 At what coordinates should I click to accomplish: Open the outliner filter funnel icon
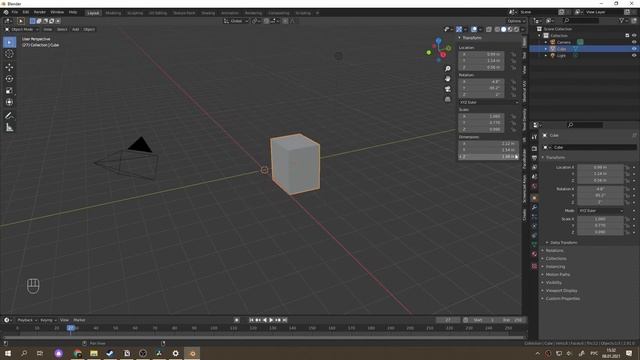622,20
